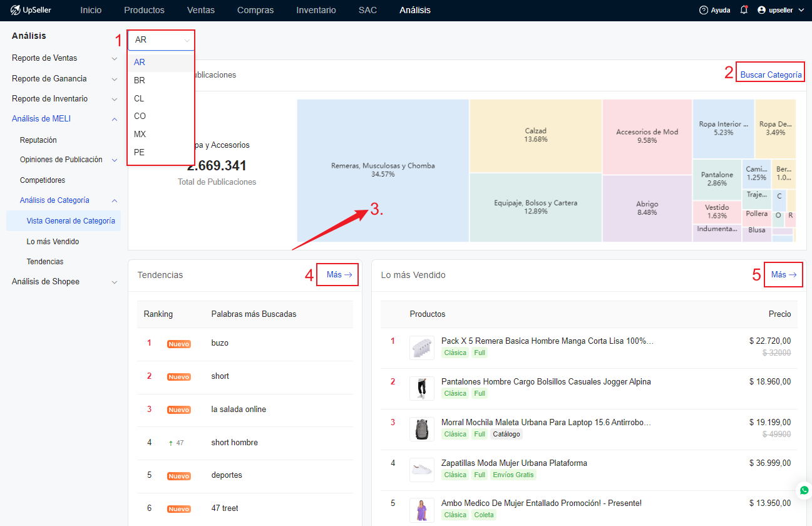Click the white sneaker product thumbnail
The image size is (812, 526).
click(421, 470)
